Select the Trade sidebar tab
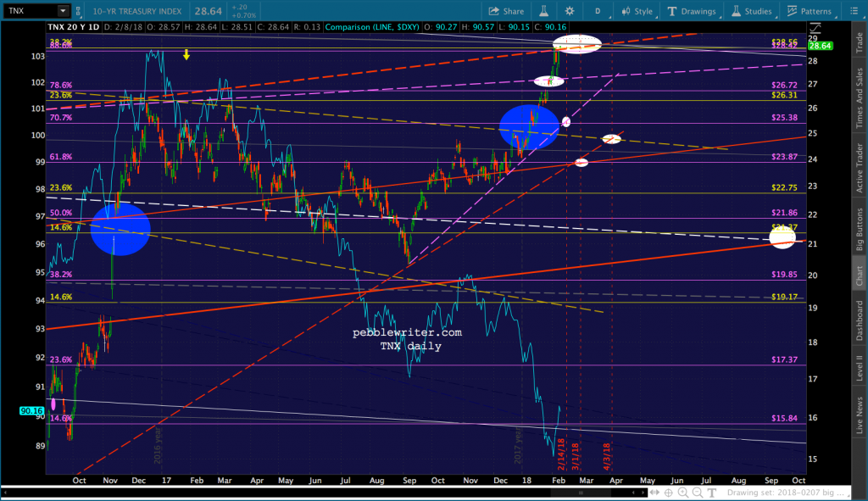 pyautogui.click(x=860, y=42)
